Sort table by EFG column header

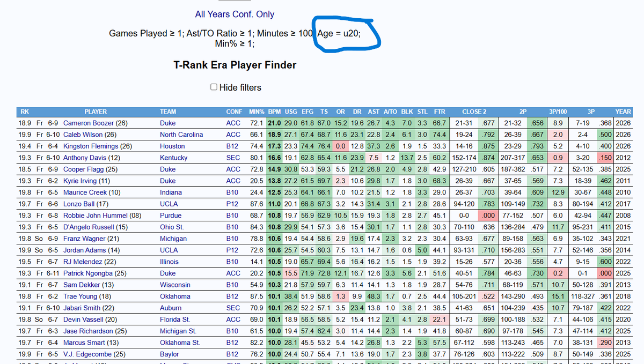pos(308,112)
